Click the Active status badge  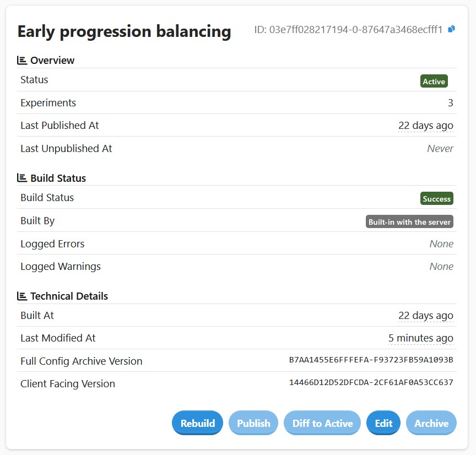coord(434,82)
